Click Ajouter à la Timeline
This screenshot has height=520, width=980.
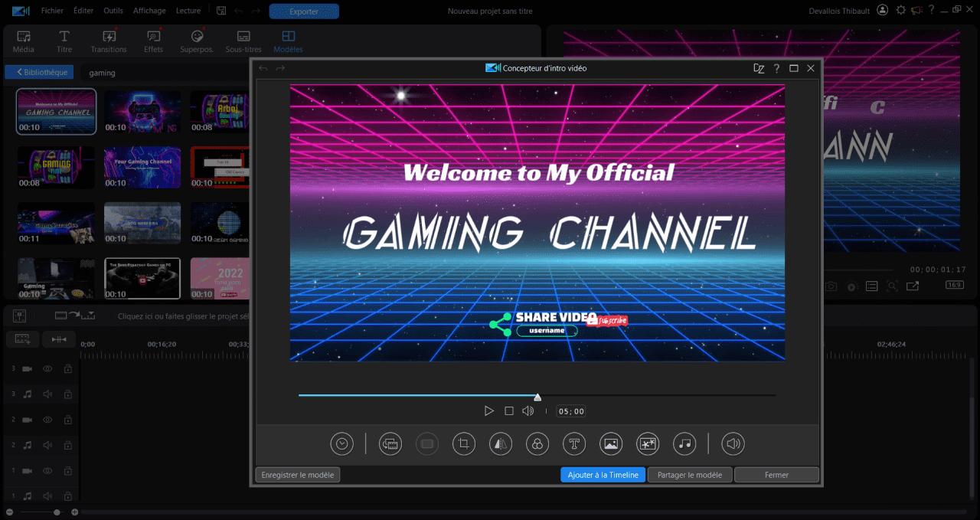tap(603, 474)
